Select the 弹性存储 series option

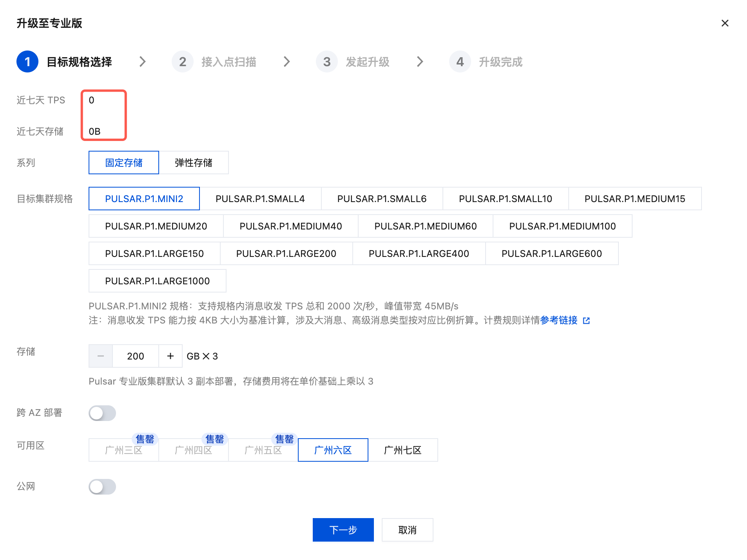(194, 163)
